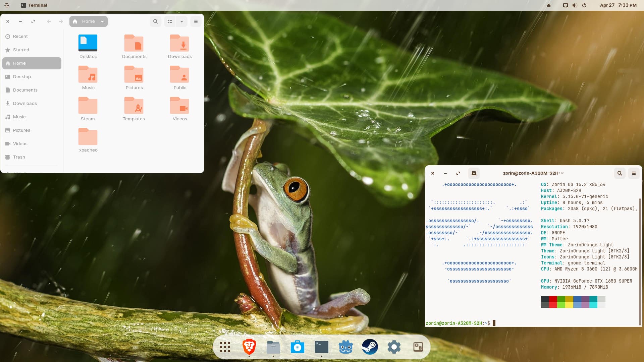The image size is (644, 362).
Task: Toggle list/grid view in Files
Action: 170,21
